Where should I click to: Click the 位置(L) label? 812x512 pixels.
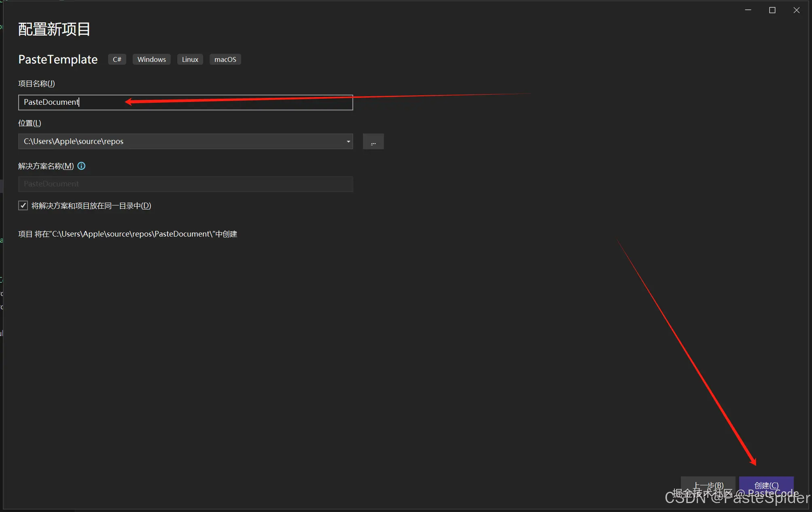[30, 123]
